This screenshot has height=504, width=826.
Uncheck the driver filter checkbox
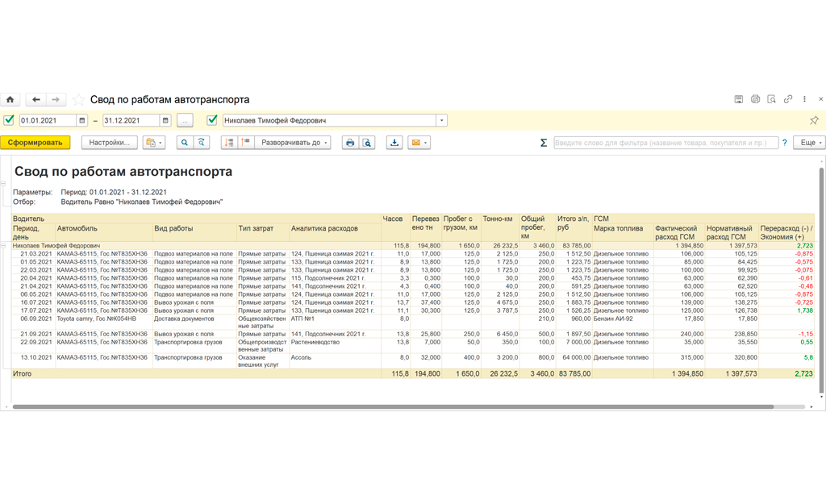pyautogui.click(x=212, y=120)
